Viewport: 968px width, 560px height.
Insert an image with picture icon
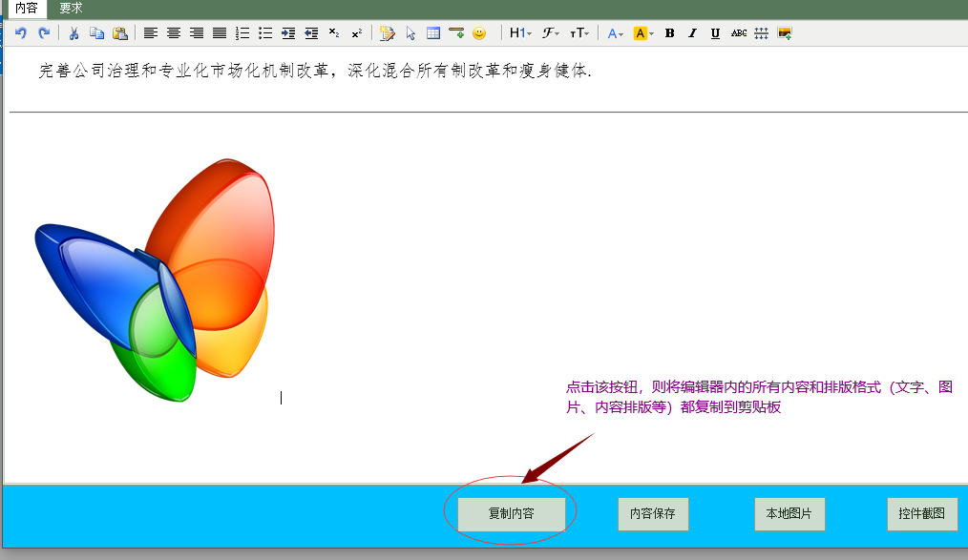[785, 33]
